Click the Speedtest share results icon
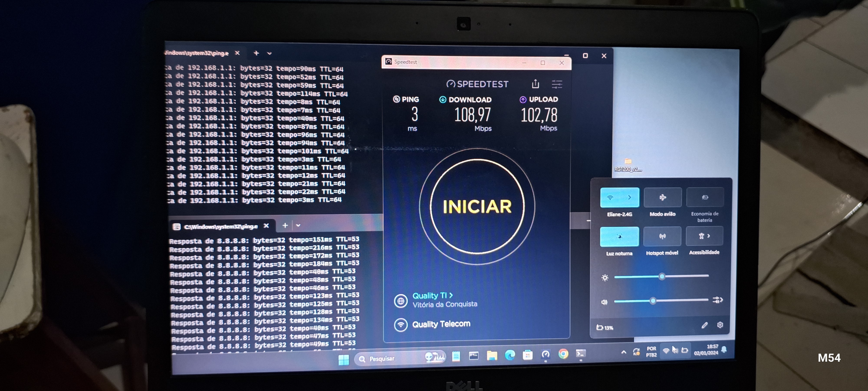868x391 pixels. pos(535,84)
